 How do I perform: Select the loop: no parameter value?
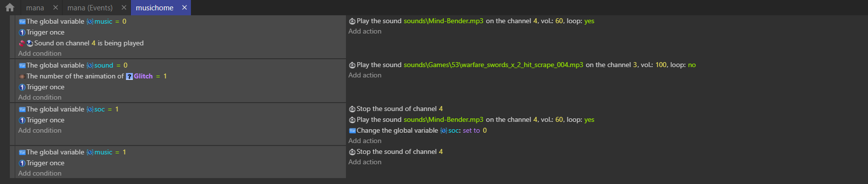click(692, 65)
